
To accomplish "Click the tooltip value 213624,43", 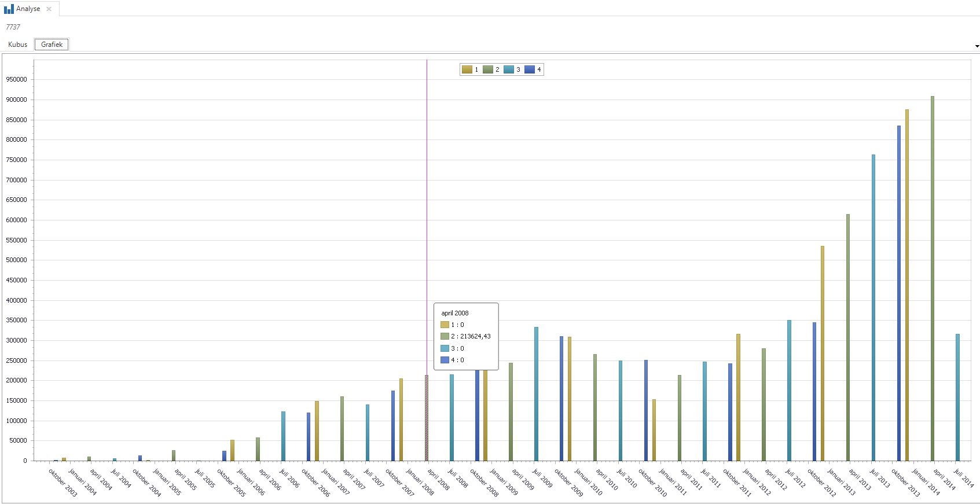I will click(475, 336).
